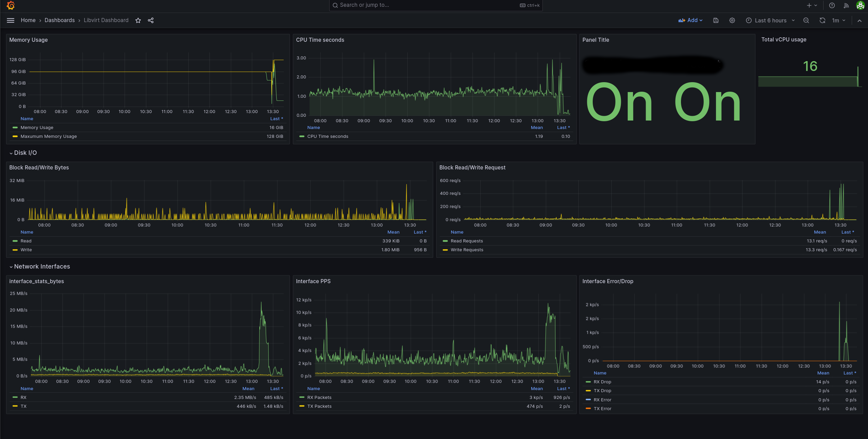Refresh the dashboard now
Viewport: 868px width, 439px height.
[x=822, y=20]
